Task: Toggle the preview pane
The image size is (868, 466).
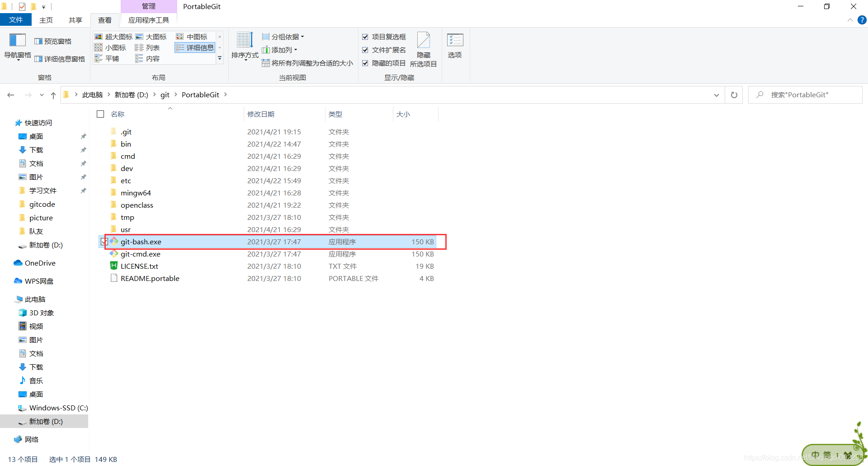Action: tap(53, 41)
